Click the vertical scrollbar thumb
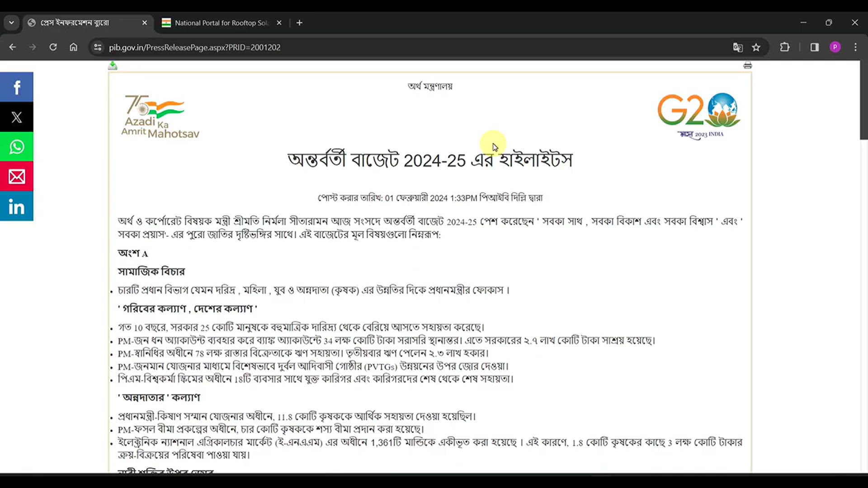The image size is (868, 488). (x=863, y=100)
